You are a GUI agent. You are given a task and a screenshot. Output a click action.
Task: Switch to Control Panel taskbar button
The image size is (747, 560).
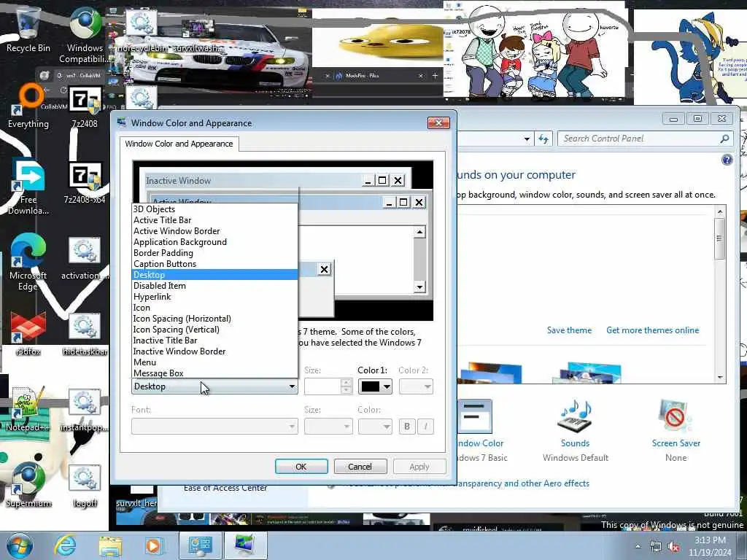coord(200,545)
